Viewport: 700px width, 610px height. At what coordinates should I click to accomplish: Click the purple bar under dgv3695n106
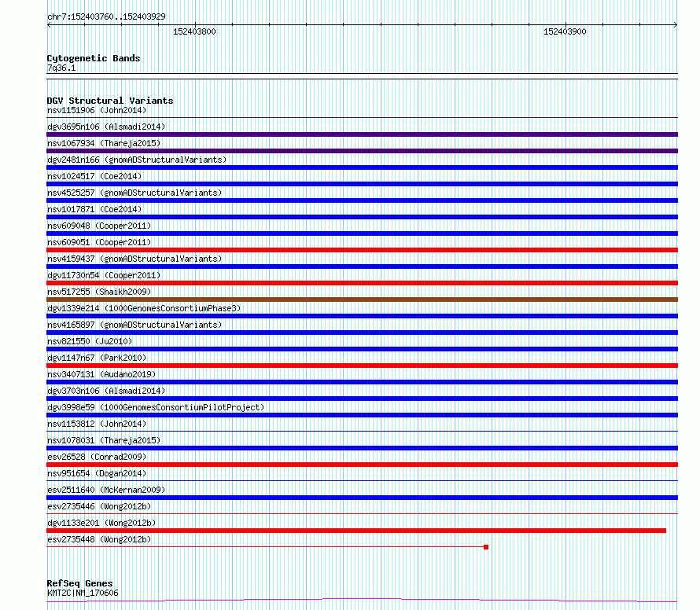[362, 134]
